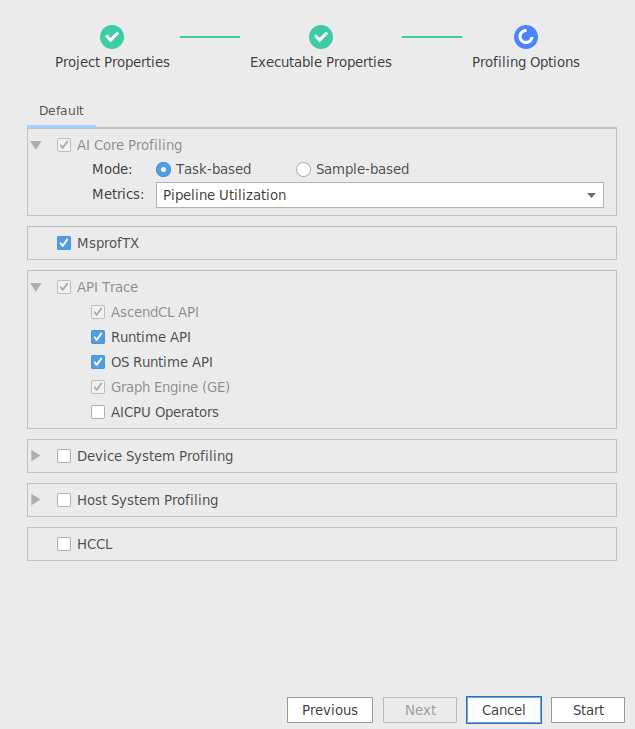Expand the Device System Profiling section
635x729 pixels.
(x=35, y=456)
